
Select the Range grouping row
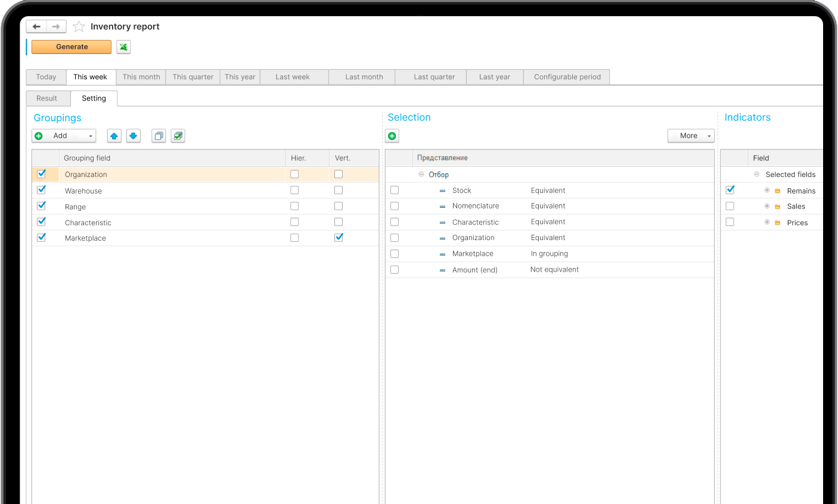pos(205,206)
